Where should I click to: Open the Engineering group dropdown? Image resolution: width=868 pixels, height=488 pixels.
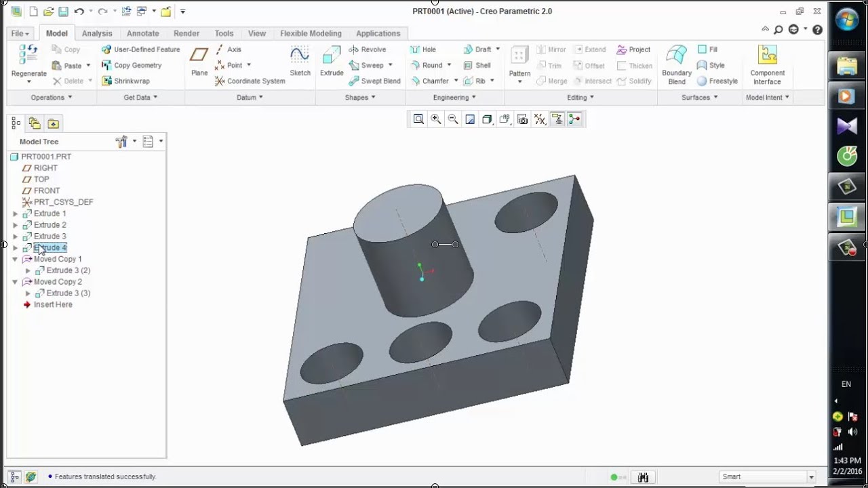[x=454, y=98]
